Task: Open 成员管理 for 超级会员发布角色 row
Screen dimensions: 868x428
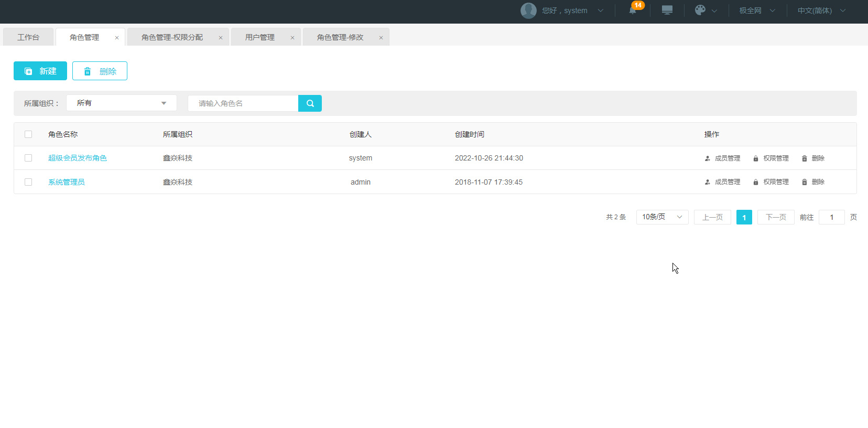Action: point(722,158)
